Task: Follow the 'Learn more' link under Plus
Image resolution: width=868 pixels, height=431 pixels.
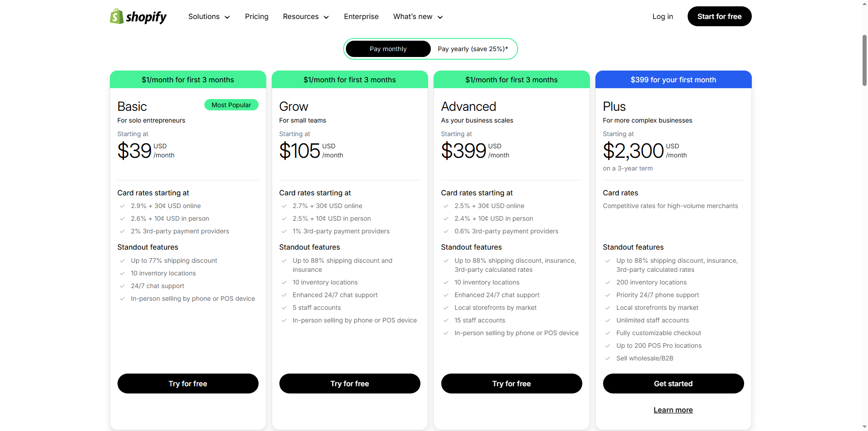Action: point(673,410)
